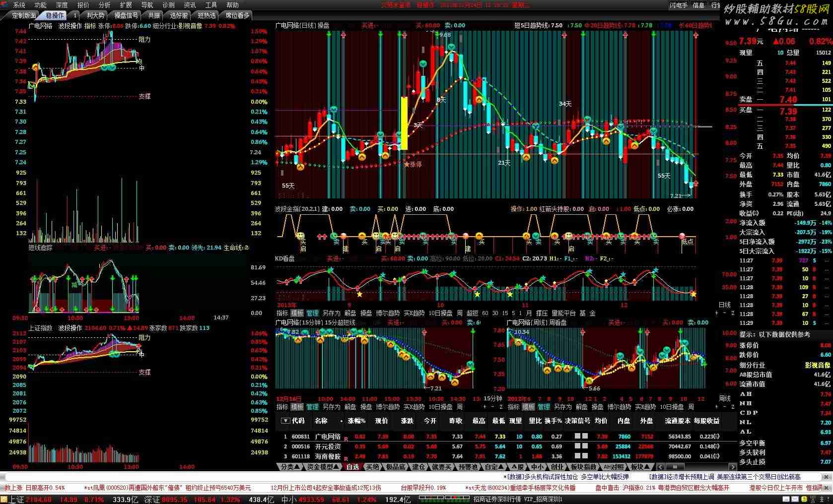Switch to the 板块指数 list tab
The width and height of the screenshot is (833, 504).
(583, 467)
